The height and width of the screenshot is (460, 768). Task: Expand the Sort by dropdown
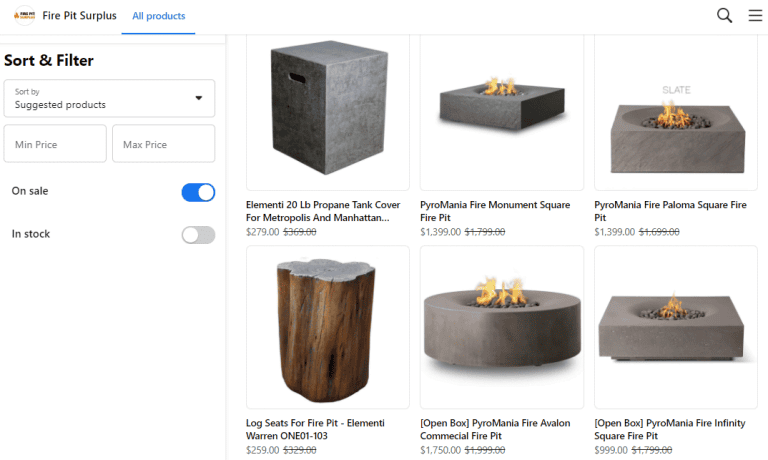tap(109, 98)
